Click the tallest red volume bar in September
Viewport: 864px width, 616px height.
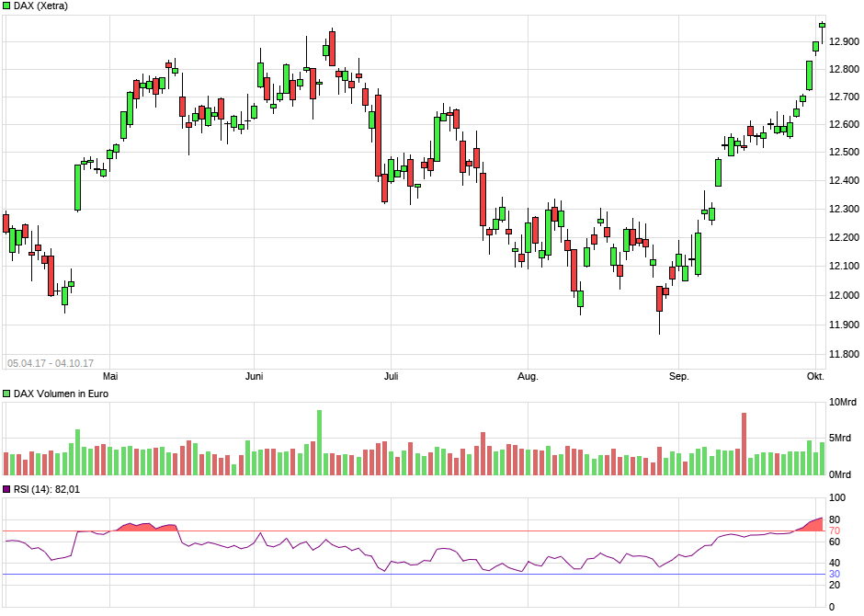click(x=744, y=443)
